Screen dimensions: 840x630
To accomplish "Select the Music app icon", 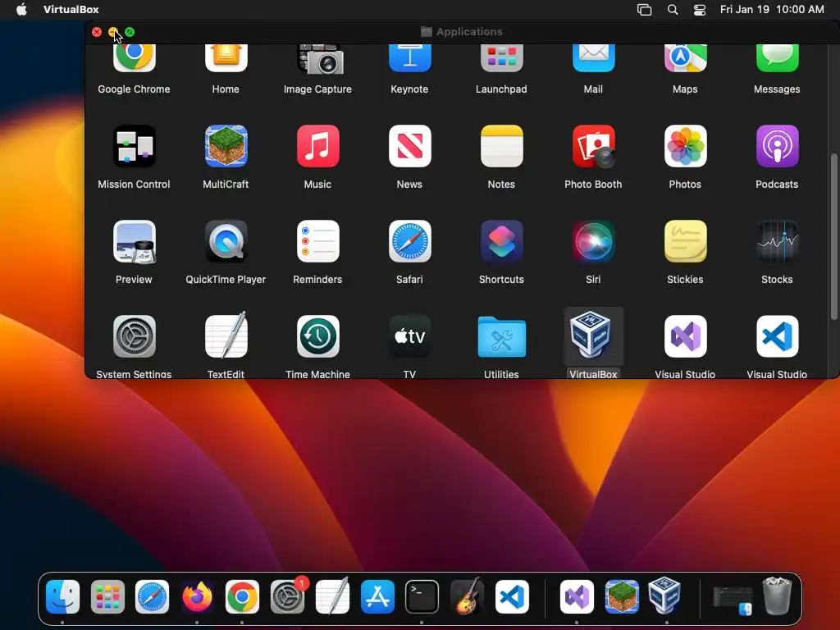I will 317,146.
